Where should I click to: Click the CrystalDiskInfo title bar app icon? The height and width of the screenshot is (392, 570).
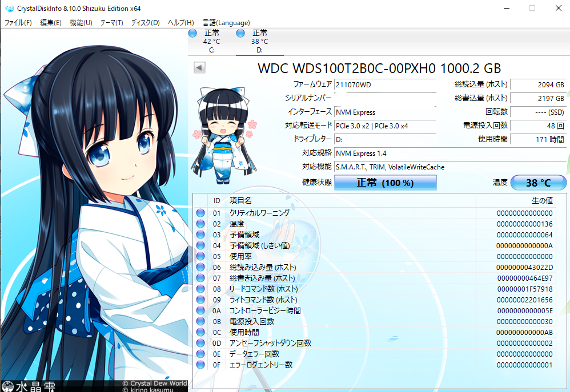point(9,8)
